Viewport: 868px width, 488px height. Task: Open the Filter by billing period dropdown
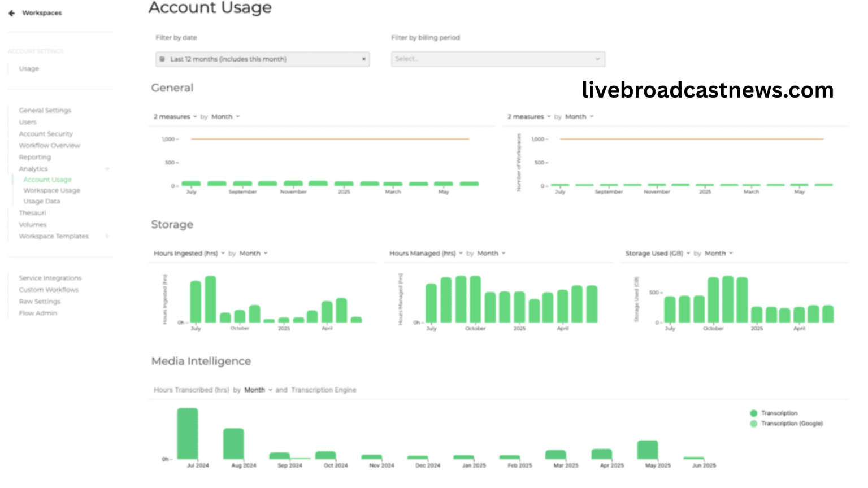click(497, 59)
